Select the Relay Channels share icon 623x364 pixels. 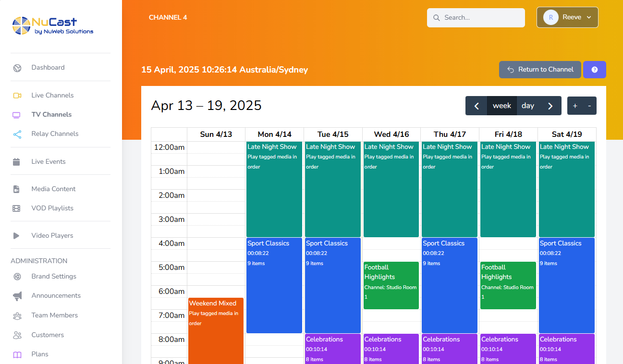coord(17,134)
